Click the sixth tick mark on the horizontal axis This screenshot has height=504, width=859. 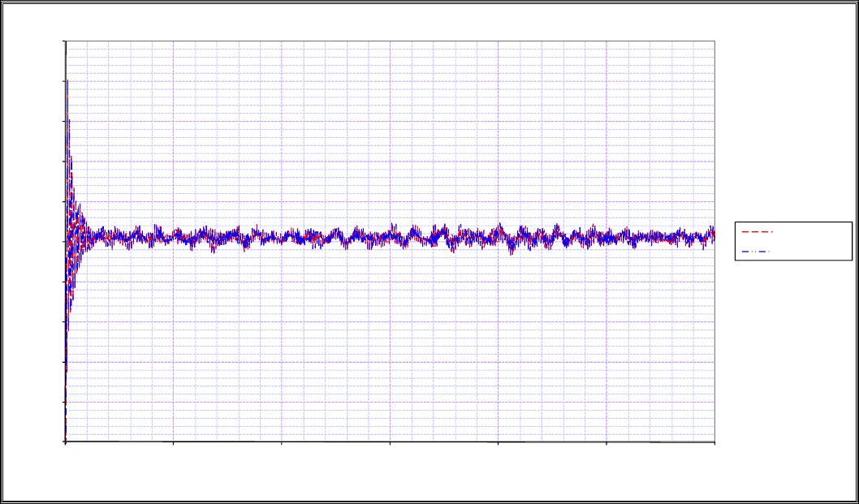tap(606, 442)
